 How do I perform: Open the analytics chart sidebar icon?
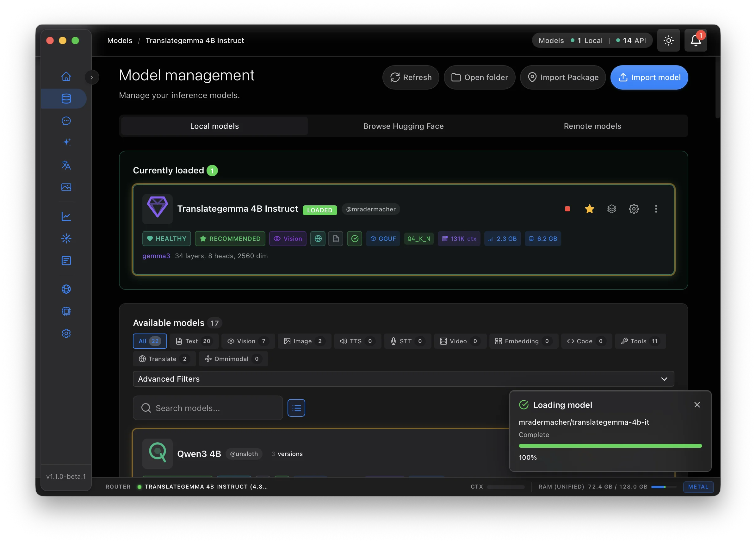pos(66,216)
